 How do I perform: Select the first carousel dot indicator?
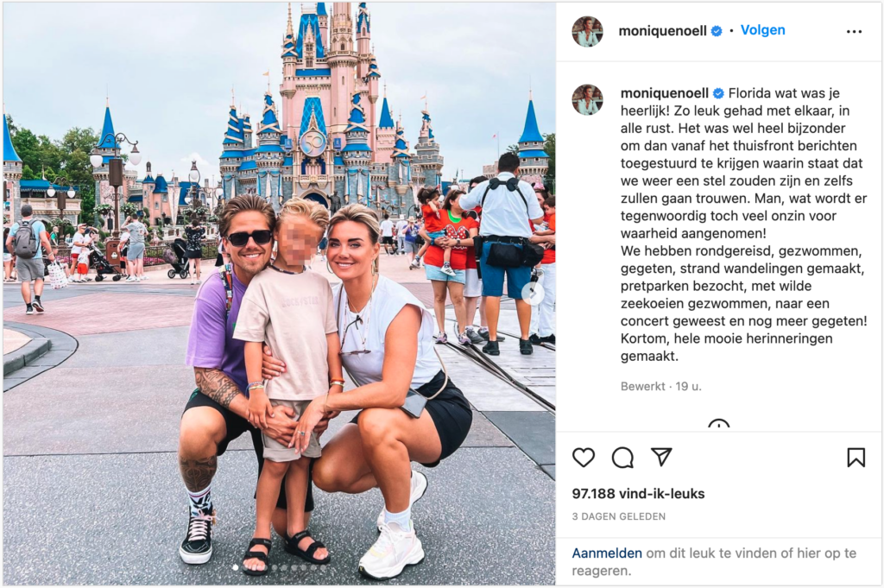[235, 567]
